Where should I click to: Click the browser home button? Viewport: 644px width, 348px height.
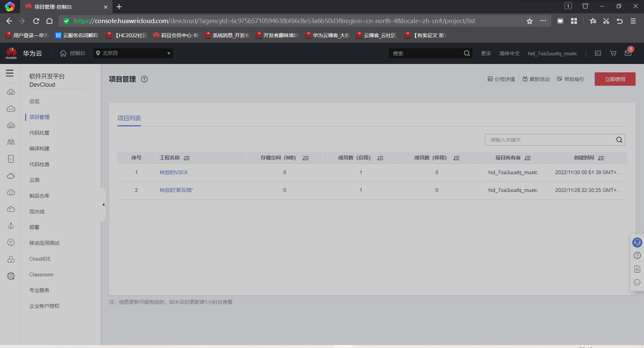pos(50,21)
